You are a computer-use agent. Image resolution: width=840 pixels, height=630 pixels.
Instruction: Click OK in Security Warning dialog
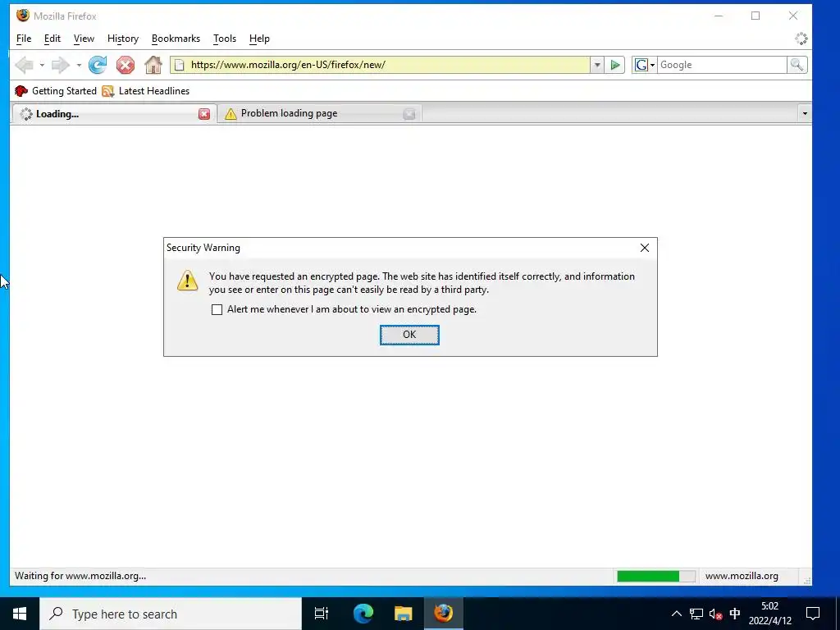point(409,335)
